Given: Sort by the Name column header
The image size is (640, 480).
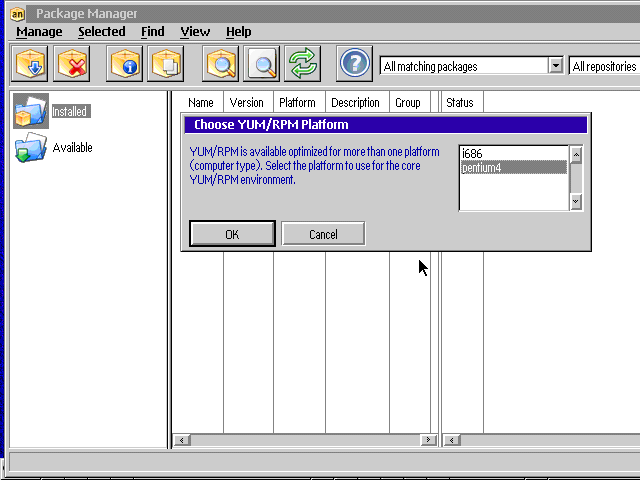Looking at the screenshot, I should click(200, 102).
